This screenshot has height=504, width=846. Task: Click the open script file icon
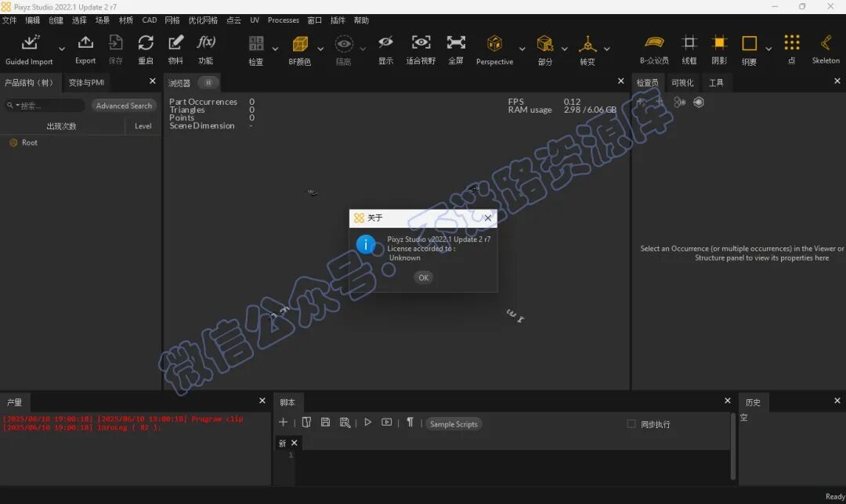[x=306, y=422]
